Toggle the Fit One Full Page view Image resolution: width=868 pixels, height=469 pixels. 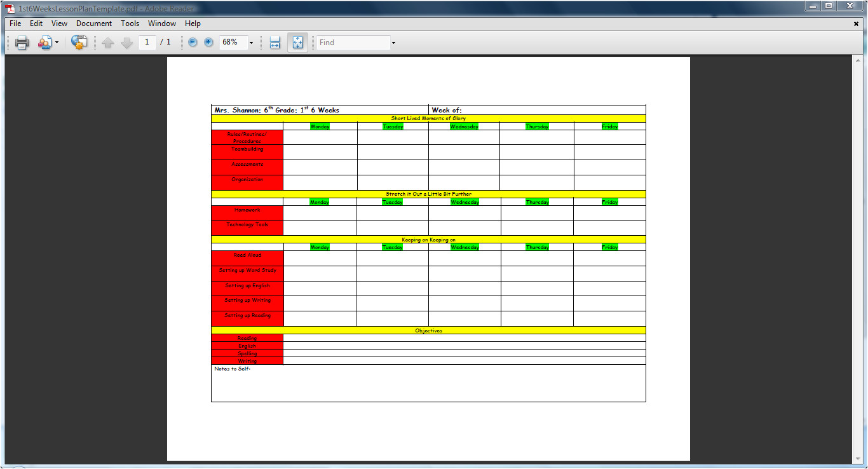[297, 43]
